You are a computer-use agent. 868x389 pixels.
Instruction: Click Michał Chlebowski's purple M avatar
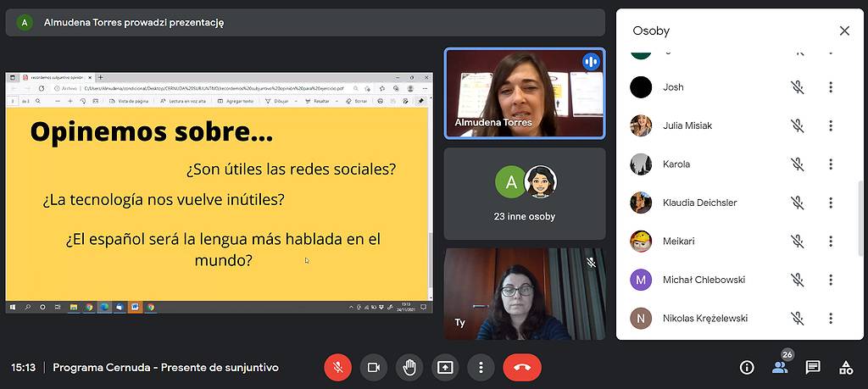(641, 280)
